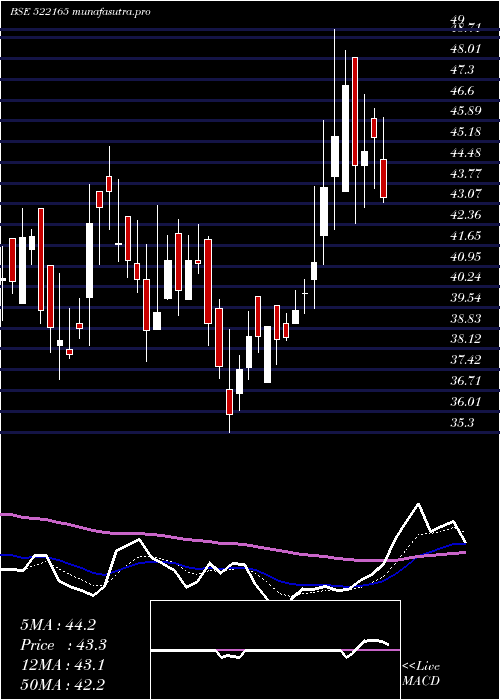Click the '12MA : 43.1' value
Screen dimensions: 500x700
coord(62,665)
